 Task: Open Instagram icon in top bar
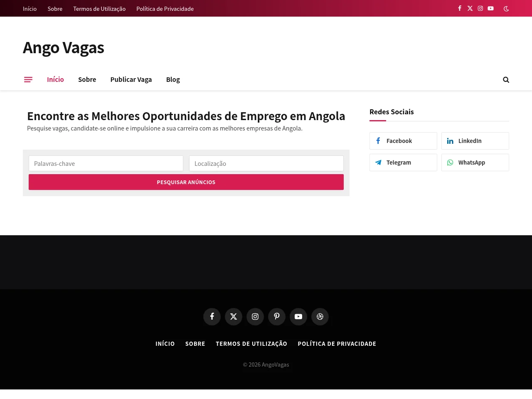pos(480,8)
